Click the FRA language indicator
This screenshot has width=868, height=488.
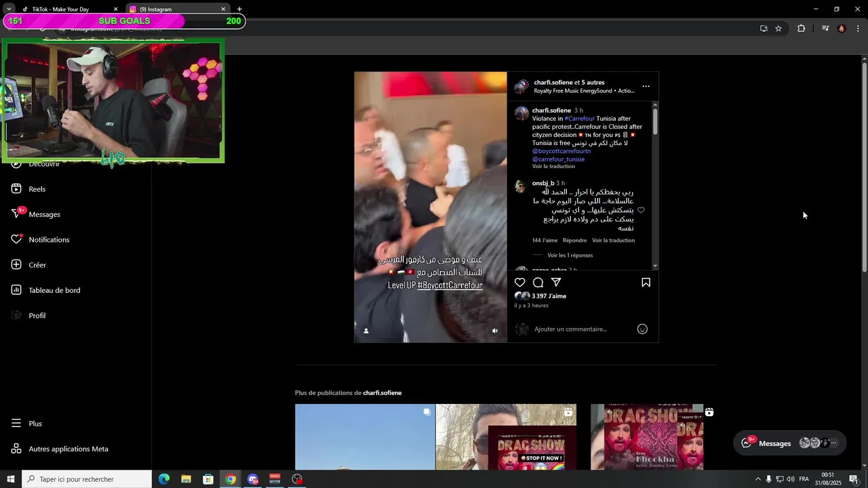[x=804, y=479]
